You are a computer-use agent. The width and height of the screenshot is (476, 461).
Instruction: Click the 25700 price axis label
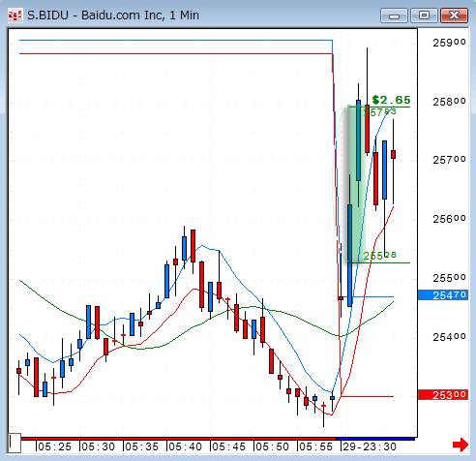pyautogui.click(x=449, y=160)
